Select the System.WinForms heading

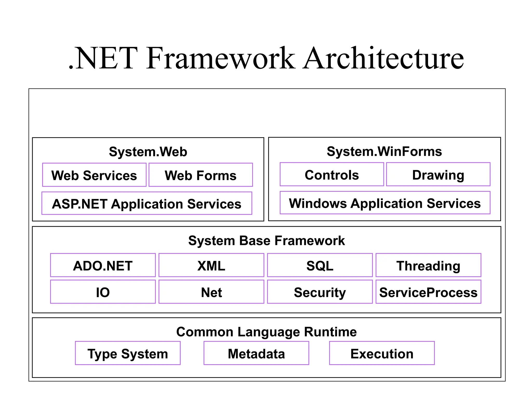point(384,151)
